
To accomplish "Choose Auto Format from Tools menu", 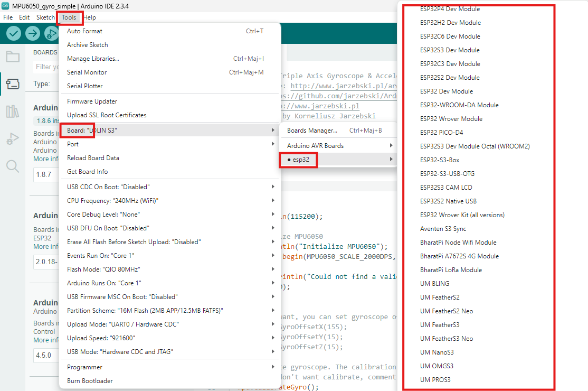I will (170, 31).
